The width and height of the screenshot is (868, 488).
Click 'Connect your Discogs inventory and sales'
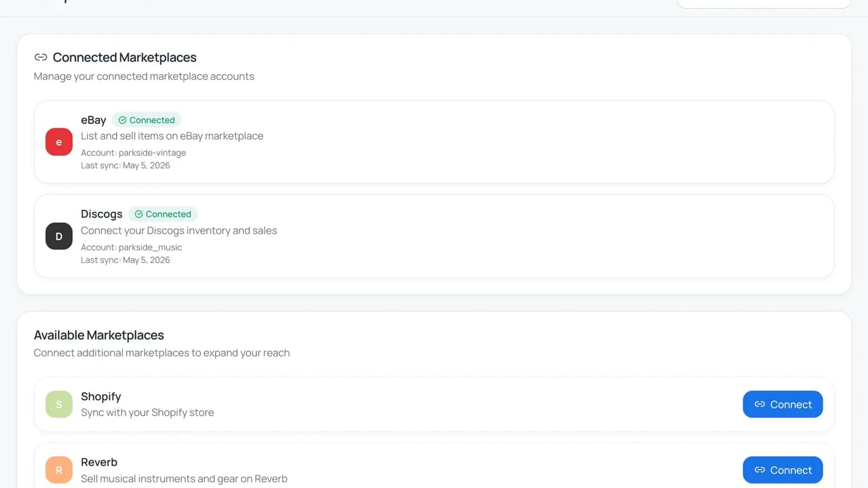tap(179, 230)
